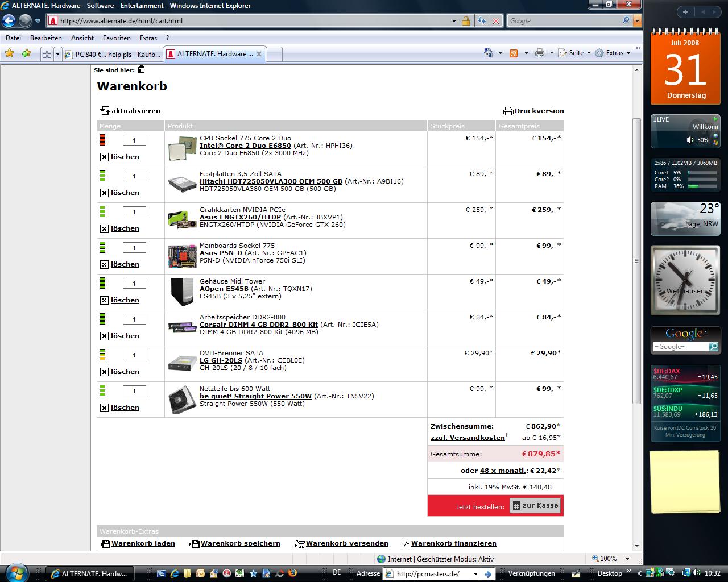
Task: Open the zoom level 100% dropdown arrow
Action: (x=627, y=559)
